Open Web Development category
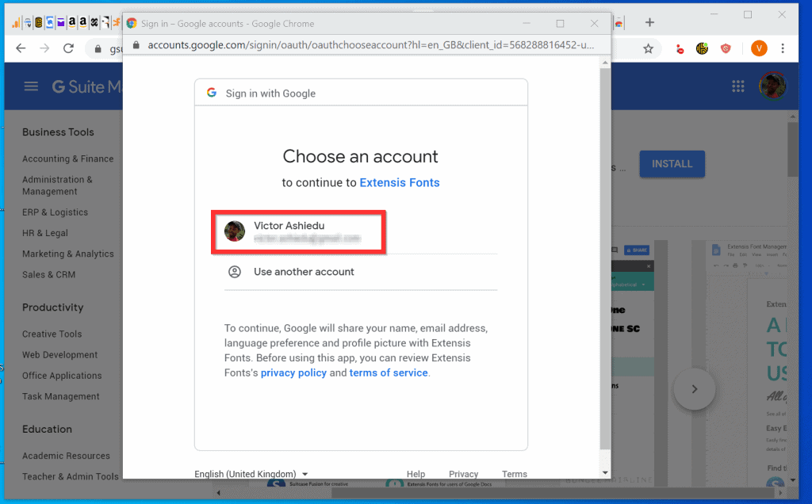This screenshot has height=504, width=812. point(59,354)
